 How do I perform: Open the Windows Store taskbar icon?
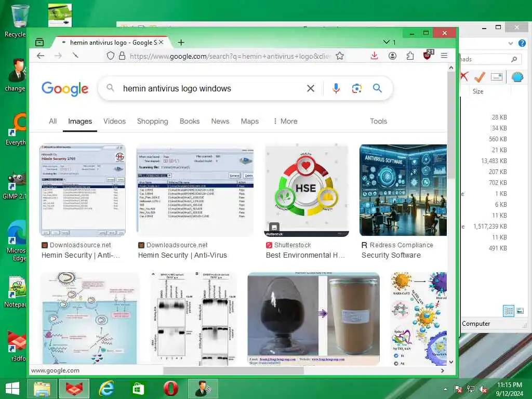coord(138,389)
